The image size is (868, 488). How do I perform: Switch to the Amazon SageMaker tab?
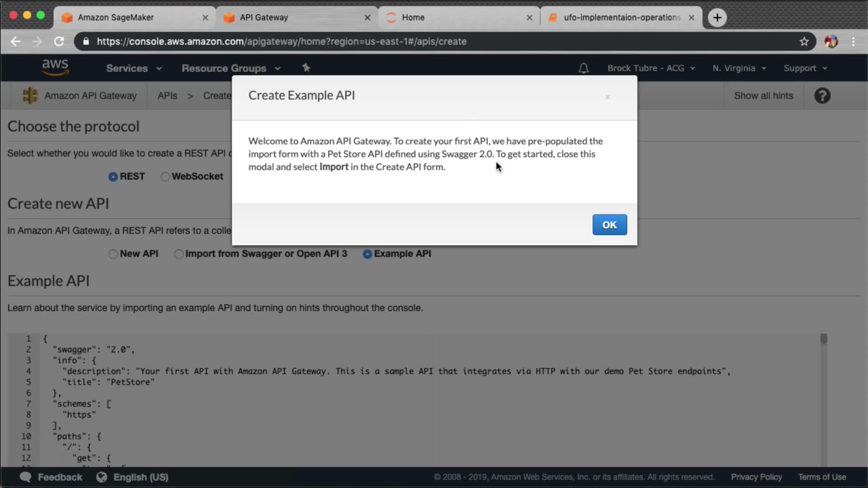pyautogui.click(x=116, y=18)
